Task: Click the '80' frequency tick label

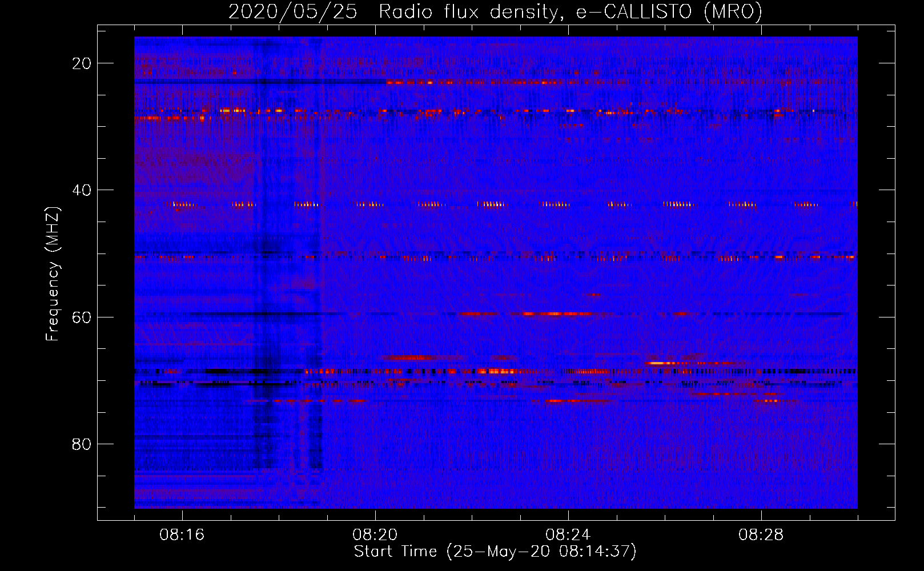Action: [x=82, y=444]
